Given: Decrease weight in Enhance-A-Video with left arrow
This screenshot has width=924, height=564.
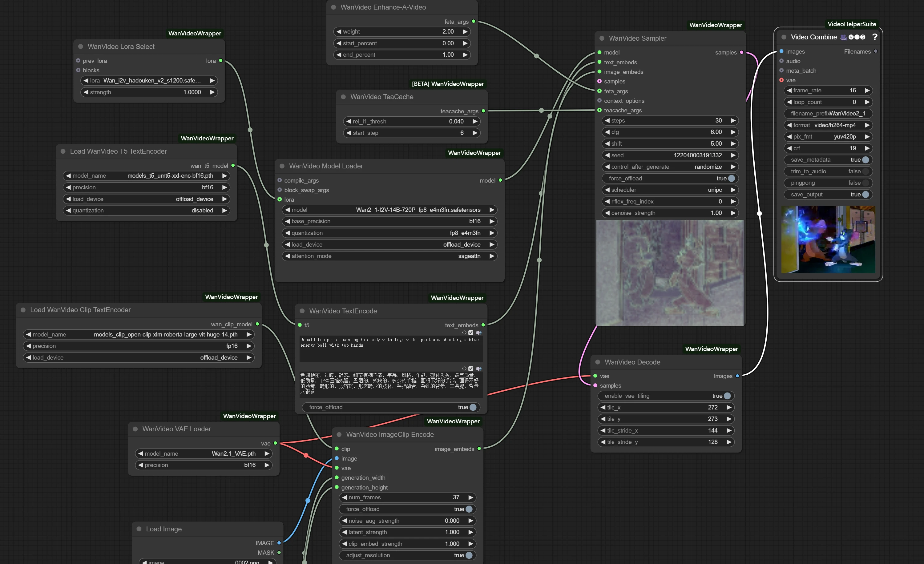Looking at the screenshot, I should point(339,32).
